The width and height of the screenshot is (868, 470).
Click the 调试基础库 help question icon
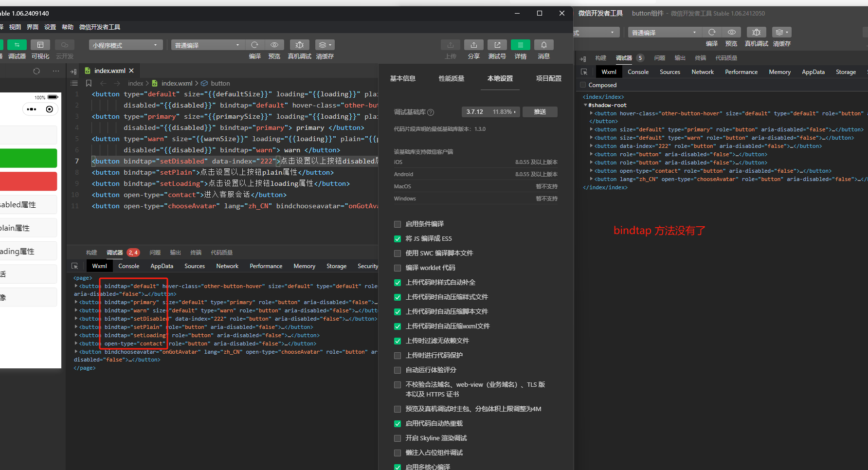tap(431, 112)
